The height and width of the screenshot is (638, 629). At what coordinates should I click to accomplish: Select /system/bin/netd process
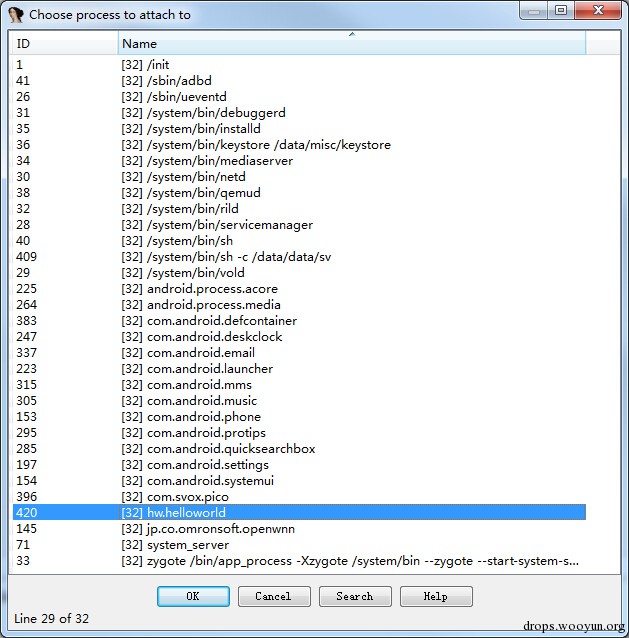tap(299, 177)
